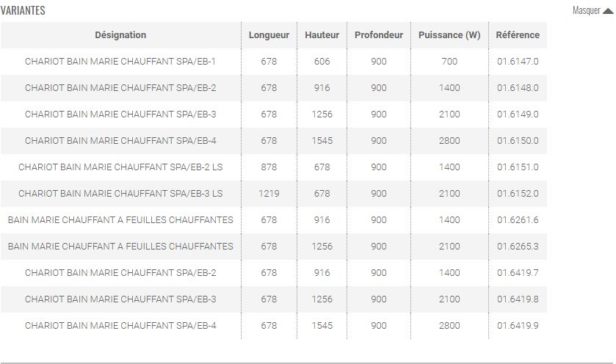
Task: Click reference number 01.6419.8
Action: (x=518, y=299)
